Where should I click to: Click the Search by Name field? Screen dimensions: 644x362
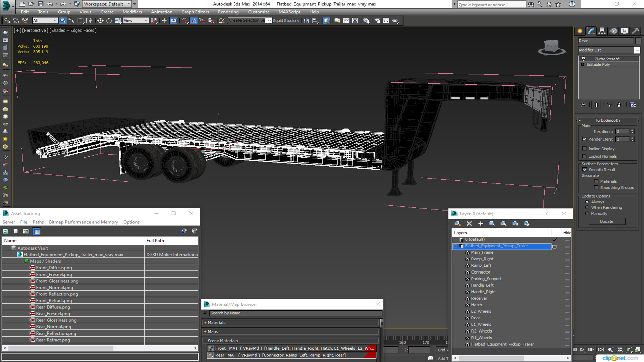click(295, 313)
